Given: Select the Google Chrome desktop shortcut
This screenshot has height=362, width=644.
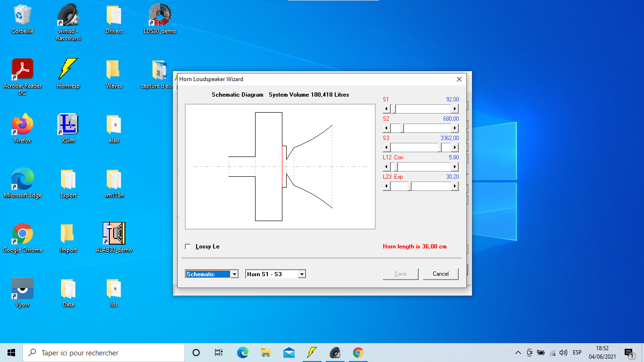Looking at the screenshot, I should 22,237.
